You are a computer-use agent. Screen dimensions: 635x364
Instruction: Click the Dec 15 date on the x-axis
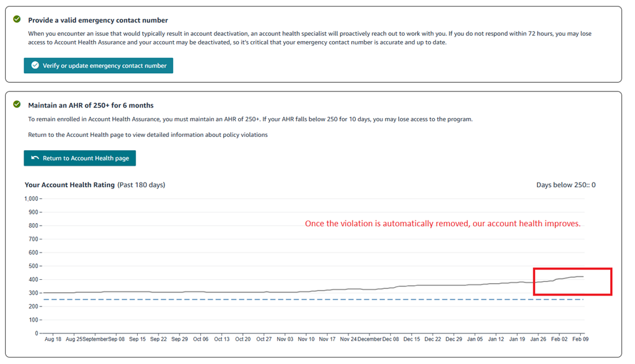pyautogui.click(x=411, y=339)
